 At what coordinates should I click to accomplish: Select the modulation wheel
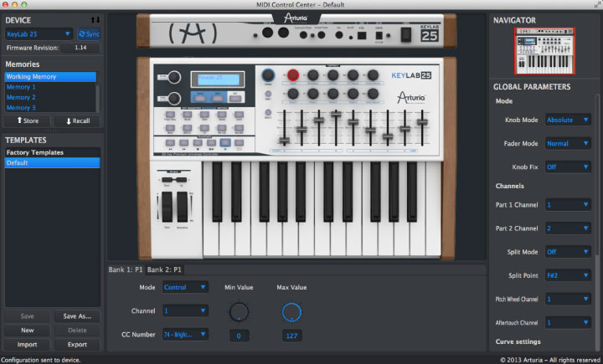click(x=183, y=208)
